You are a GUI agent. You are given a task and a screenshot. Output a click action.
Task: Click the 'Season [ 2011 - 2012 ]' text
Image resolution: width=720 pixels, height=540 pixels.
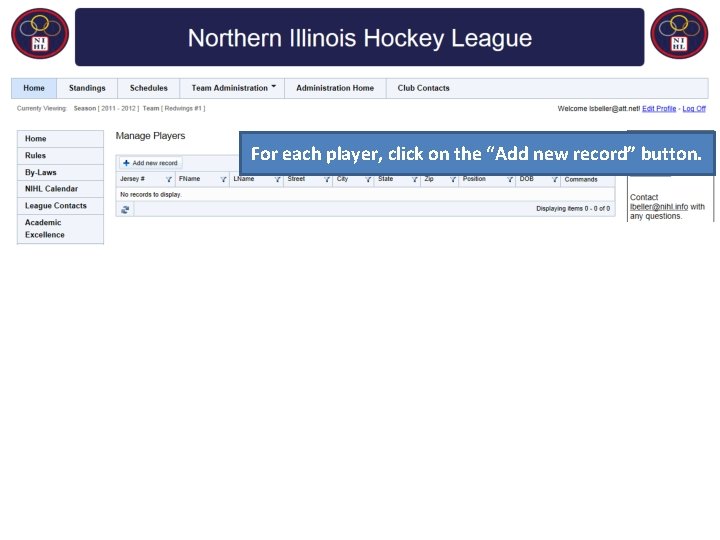click(106, 108)
